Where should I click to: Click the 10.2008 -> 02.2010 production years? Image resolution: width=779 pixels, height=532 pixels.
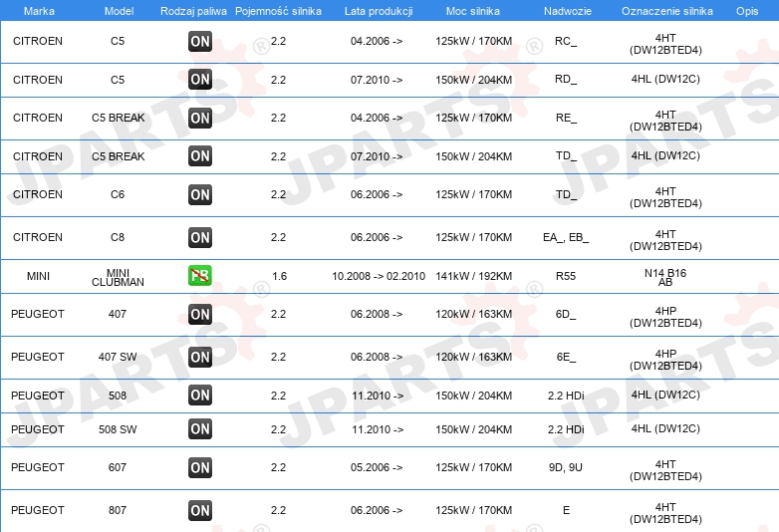379,276
